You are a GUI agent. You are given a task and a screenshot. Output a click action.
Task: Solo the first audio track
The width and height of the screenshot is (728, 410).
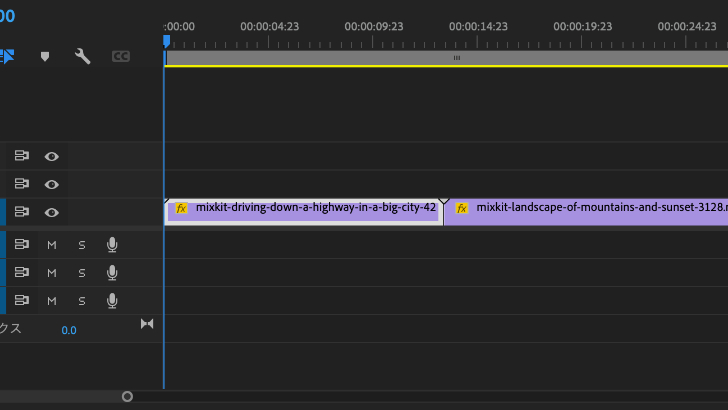tap(82, 245)
